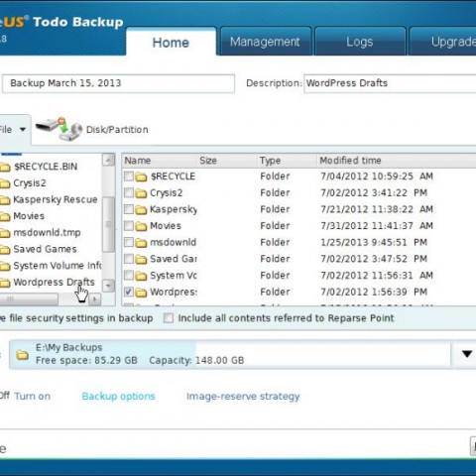Uncheck the Wordpress folder checkbox
Image resolution: width=476 pixels, height=476 pixels.
[129, 292]
